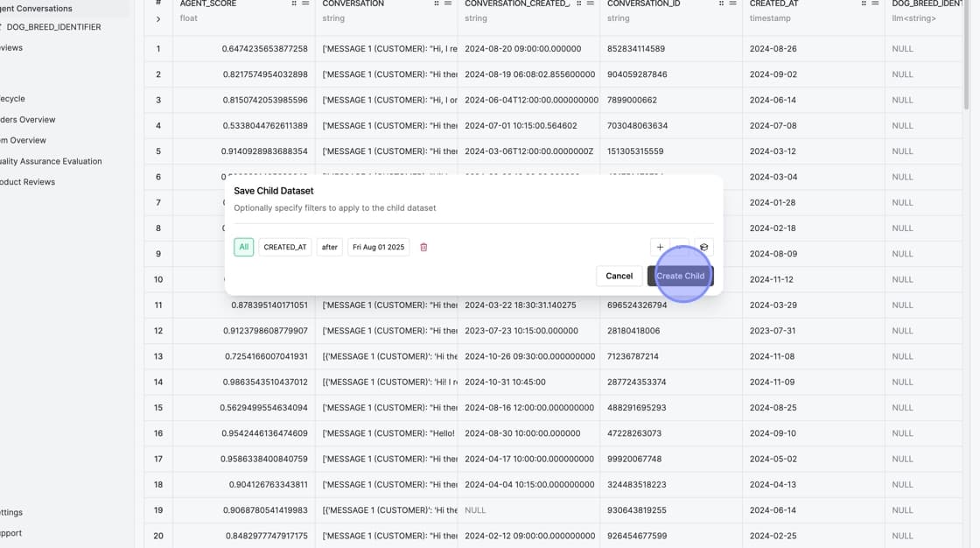980x548 pixels.
Task: Open Product Reviews in sidebar
Action: tap(27, 182)
